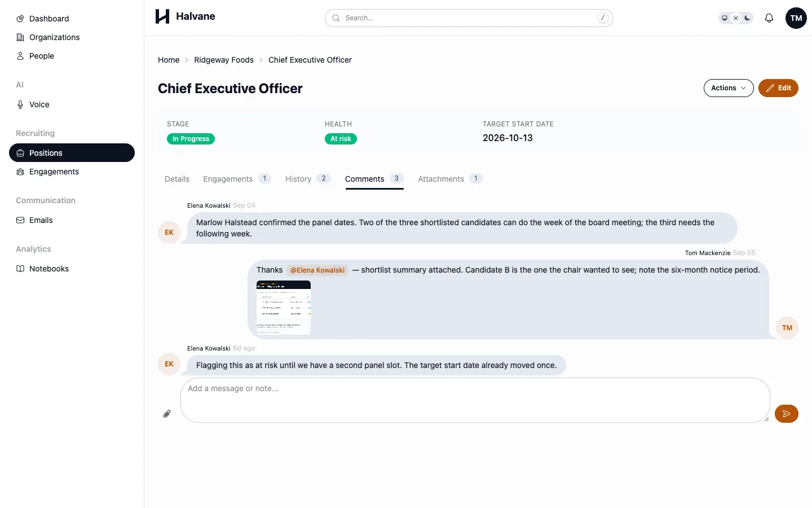Click the At risk health badge
Screen dimensions: 812x508
[341, 139]
